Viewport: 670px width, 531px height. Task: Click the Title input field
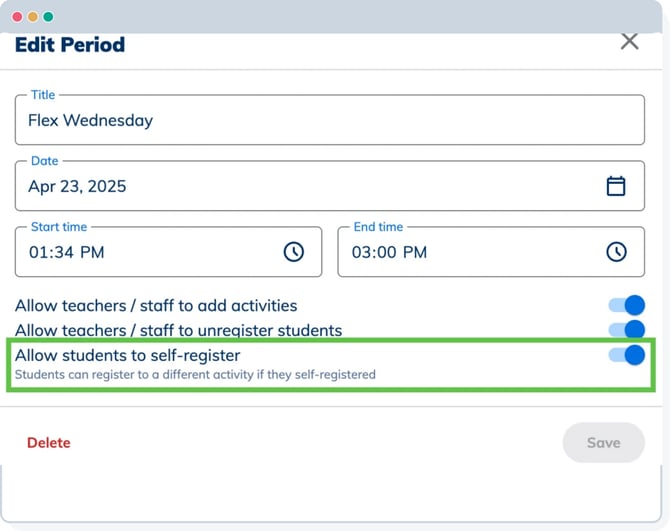click(328, 121)
